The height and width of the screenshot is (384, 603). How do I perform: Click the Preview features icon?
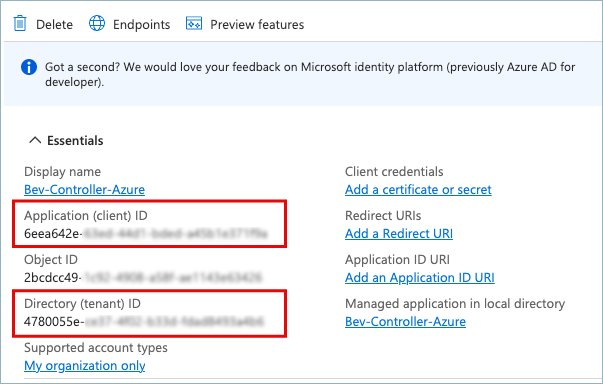[x=194, y=23]
